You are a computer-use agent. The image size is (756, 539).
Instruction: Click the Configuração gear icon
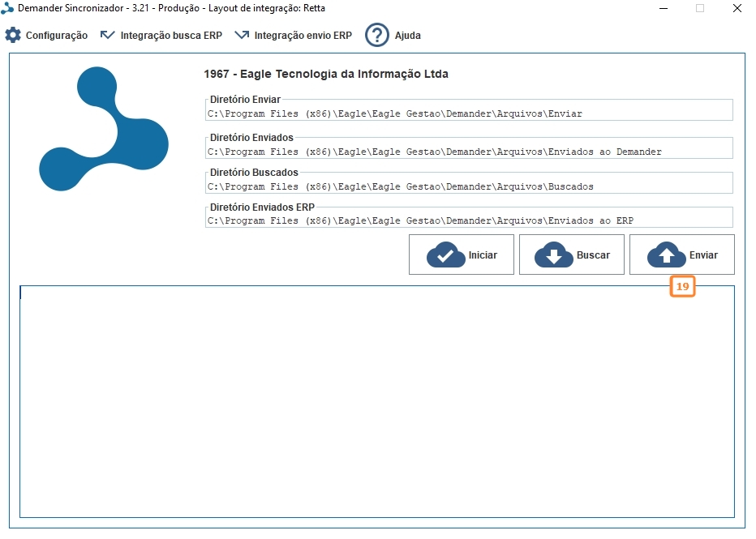[13, 35]
